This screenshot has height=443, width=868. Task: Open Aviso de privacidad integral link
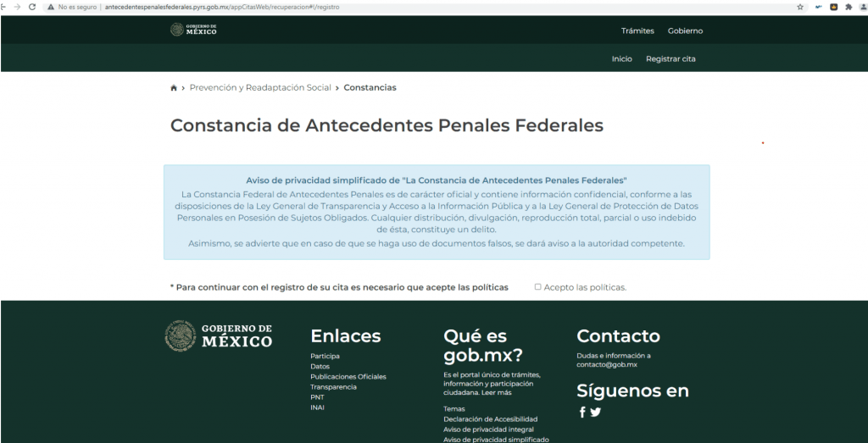coord(488,429)
